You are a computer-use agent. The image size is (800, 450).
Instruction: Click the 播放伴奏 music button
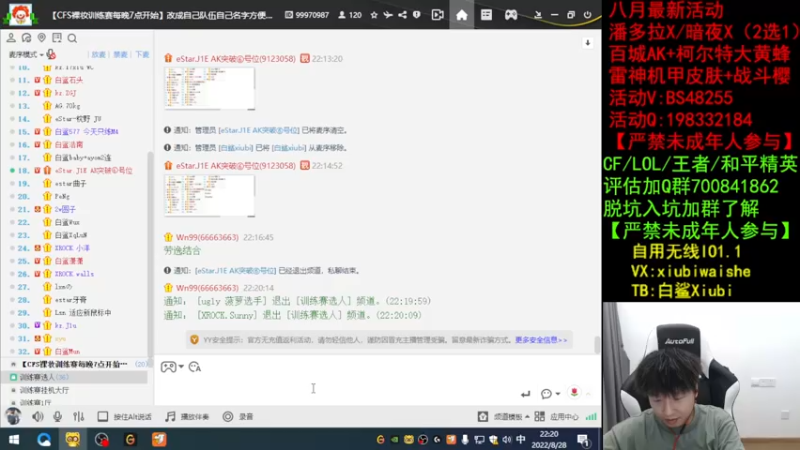click(187, 417)
